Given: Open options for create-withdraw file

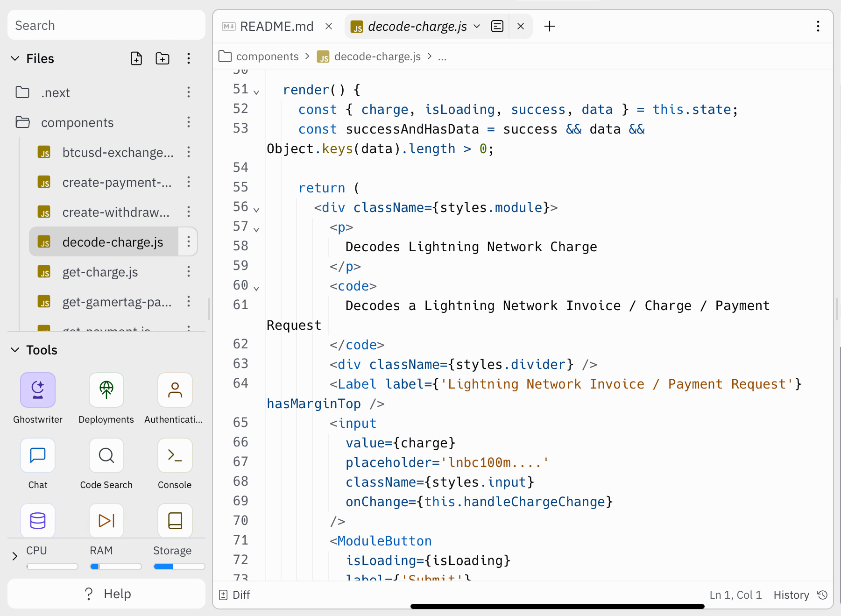Looking at the screenshot, I should [189, 212].
